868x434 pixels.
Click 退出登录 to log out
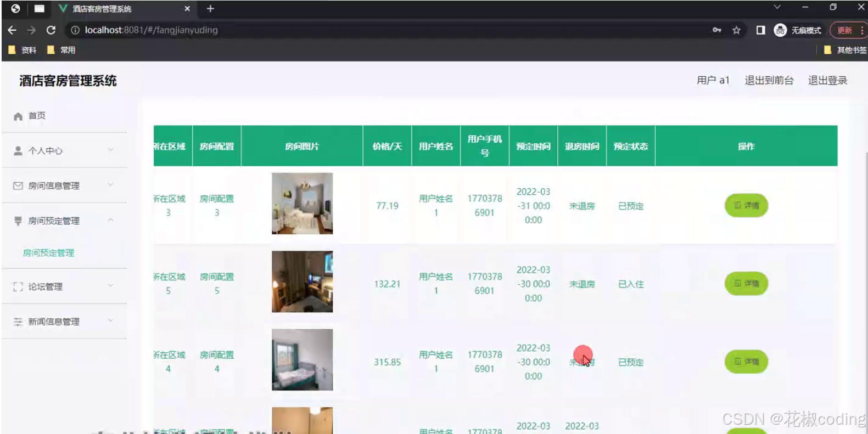point(827,81)
